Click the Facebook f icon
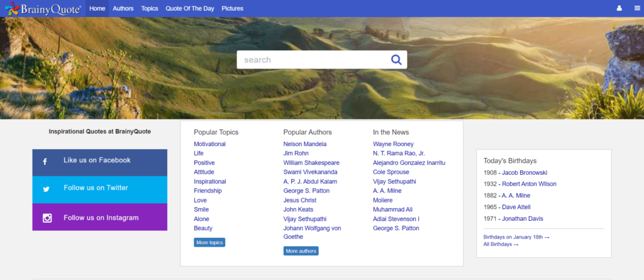 click(45, 162)
